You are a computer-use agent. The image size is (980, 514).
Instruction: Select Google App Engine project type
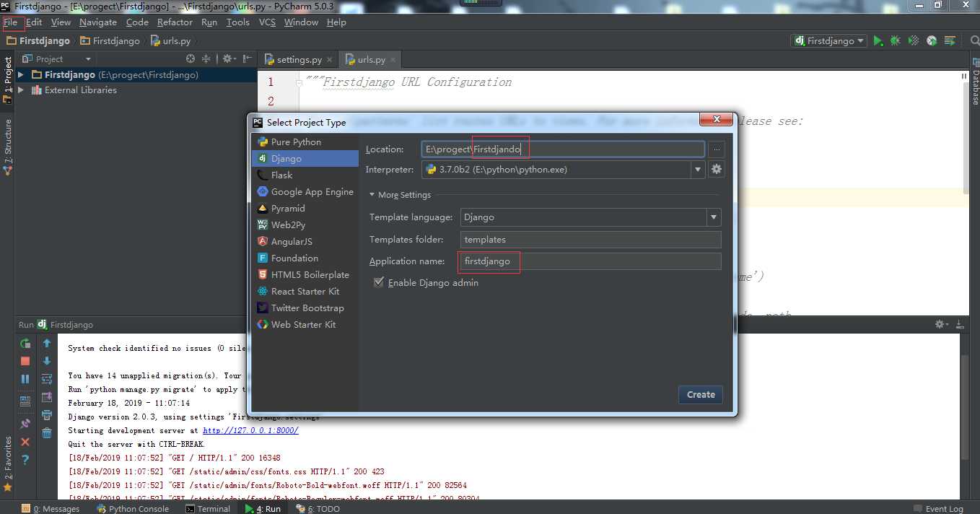pos(305,192)
